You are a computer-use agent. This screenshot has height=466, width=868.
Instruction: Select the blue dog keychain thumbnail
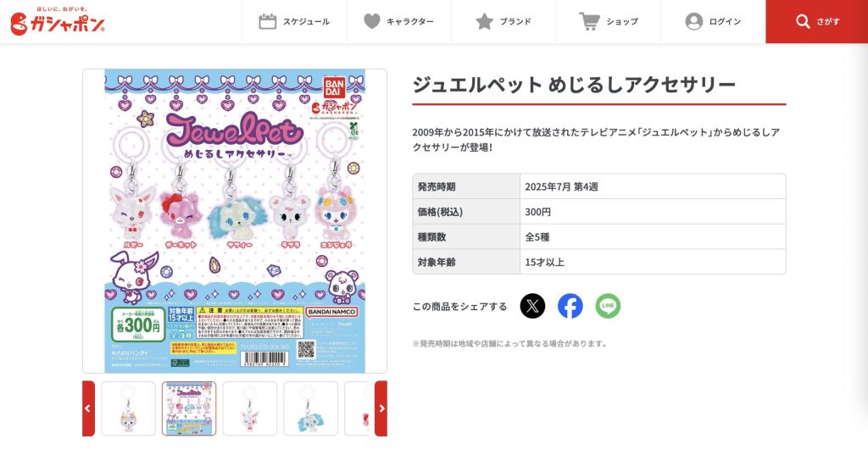pyautogui.click(x=310, y=408)
